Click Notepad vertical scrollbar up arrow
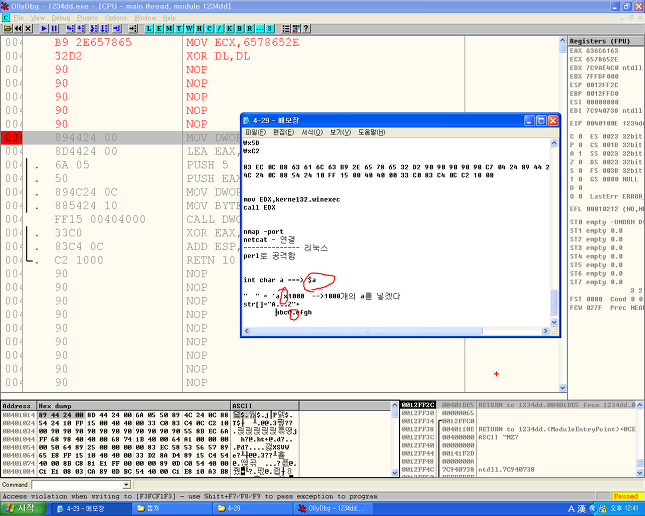645x516 pixels. [554, 143]
